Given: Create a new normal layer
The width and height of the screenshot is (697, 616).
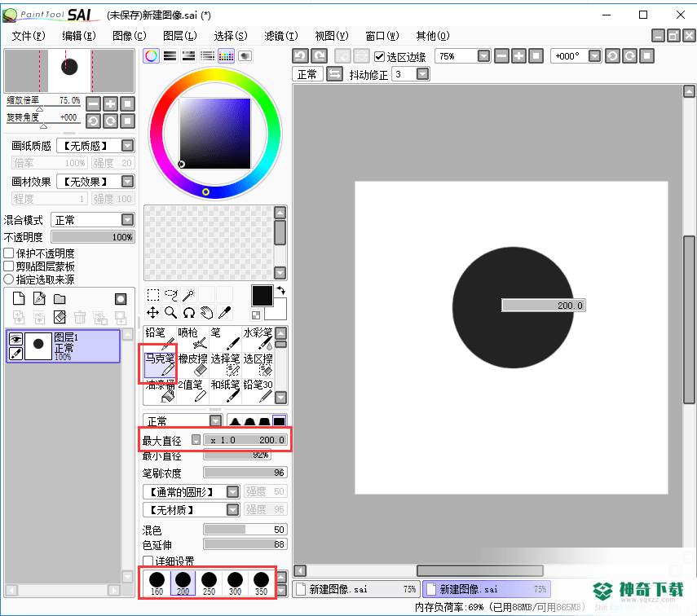Looking at the screenshot, I should [x=19, y=299].
